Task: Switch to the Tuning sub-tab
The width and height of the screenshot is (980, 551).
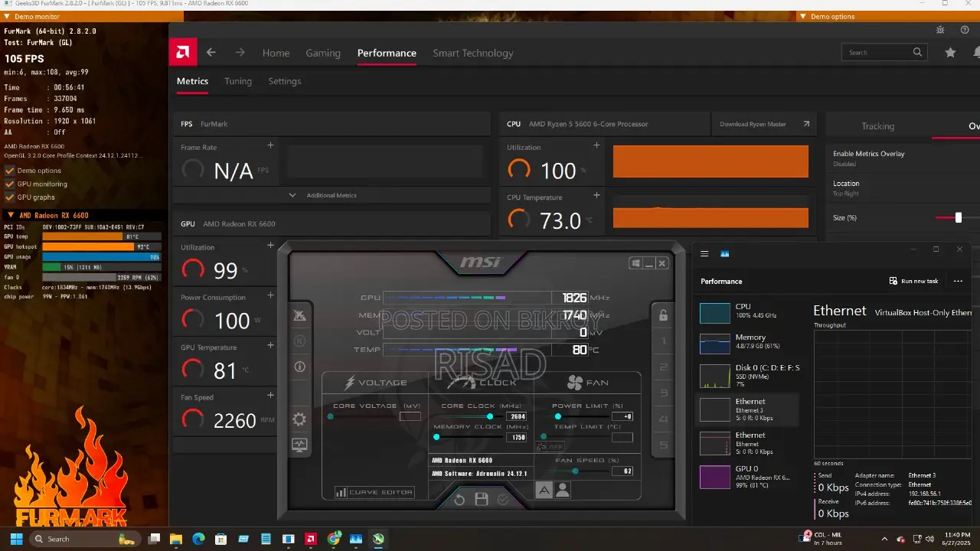Action: tap(238, 81)
